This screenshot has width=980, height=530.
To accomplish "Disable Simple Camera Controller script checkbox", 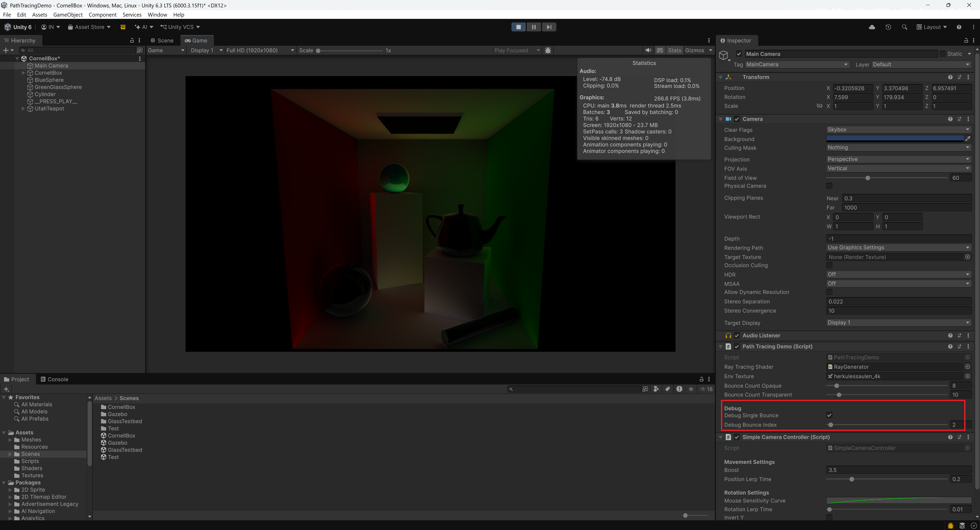I will pyautogui.click(x=737, y=437).
